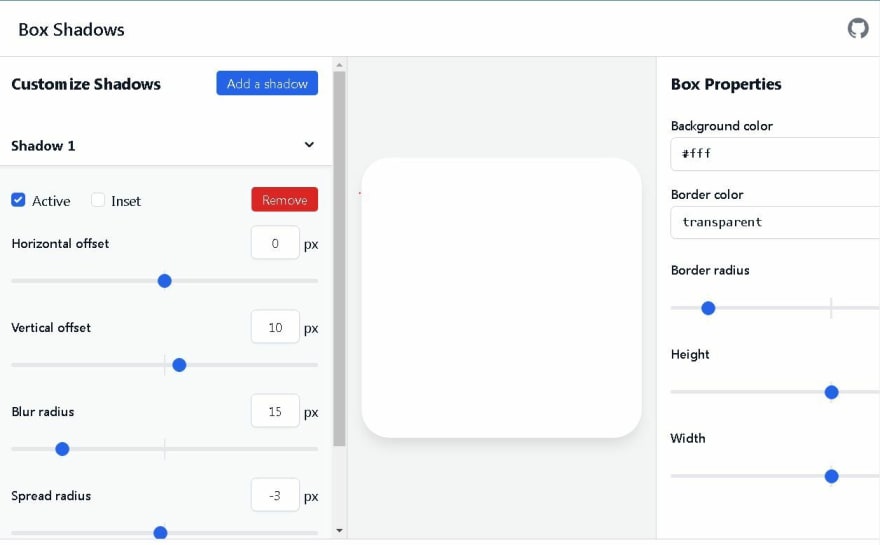Open the GitHub repository icon
The width and height of the screenshot is (880, 545).
(858, 29)
